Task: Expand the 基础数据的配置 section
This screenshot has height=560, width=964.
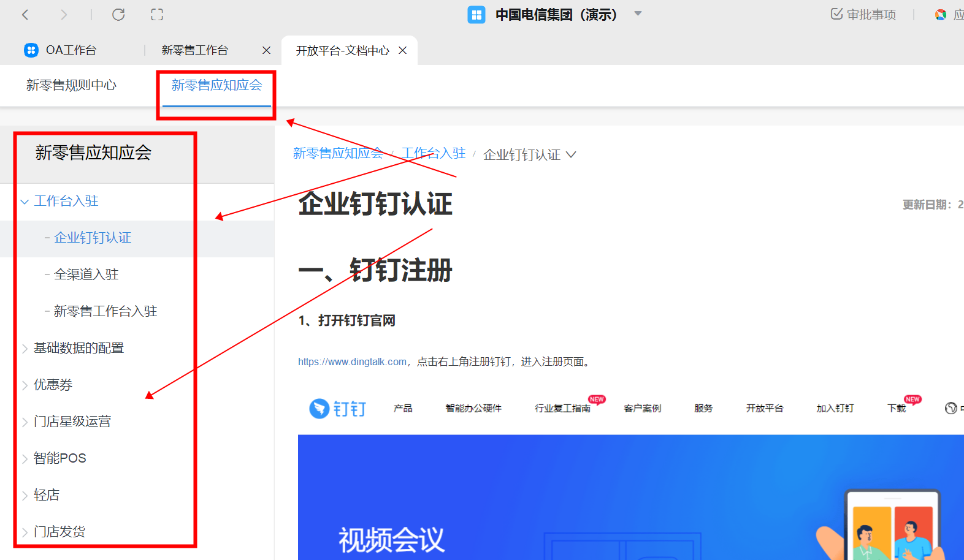Action: (x=25, y=349)
